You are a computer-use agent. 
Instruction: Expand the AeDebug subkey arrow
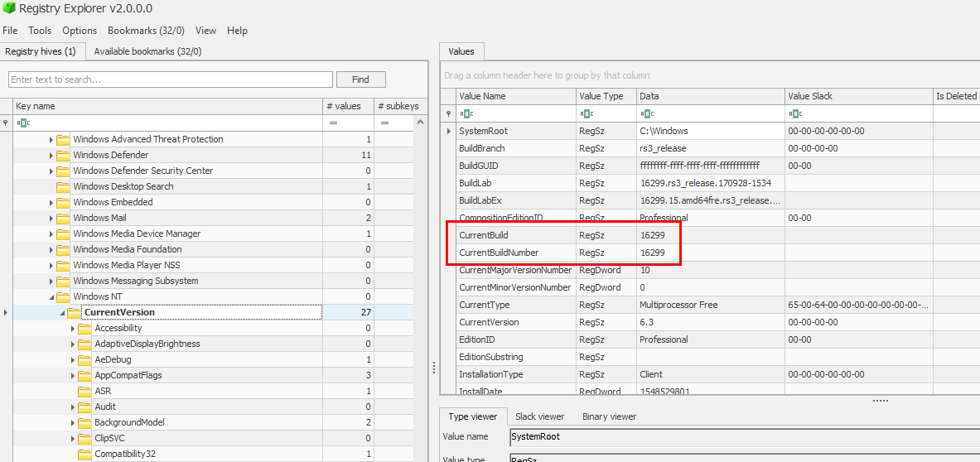[x=73, y=359]
